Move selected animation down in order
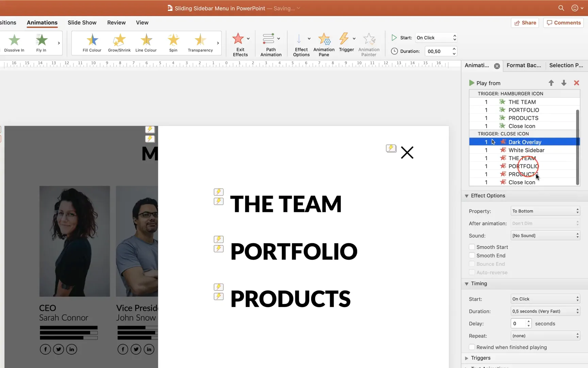 point(564,83)
